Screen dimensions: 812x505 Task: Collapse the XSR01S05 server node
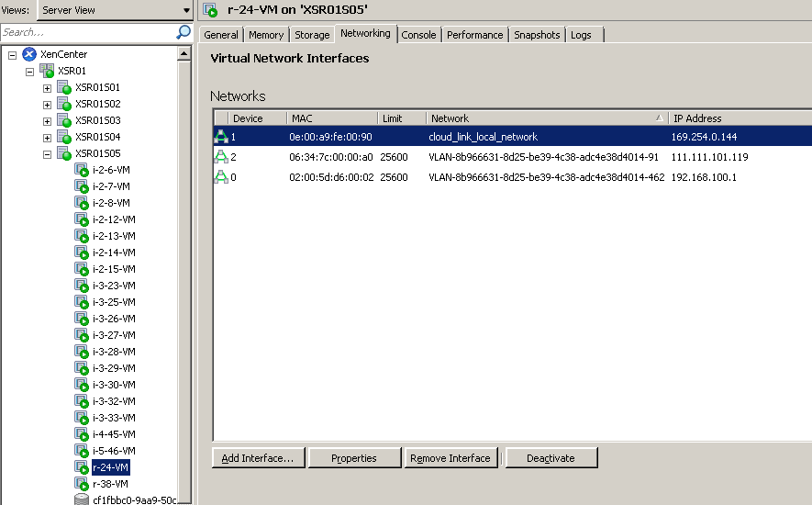[x=47, y=154]
